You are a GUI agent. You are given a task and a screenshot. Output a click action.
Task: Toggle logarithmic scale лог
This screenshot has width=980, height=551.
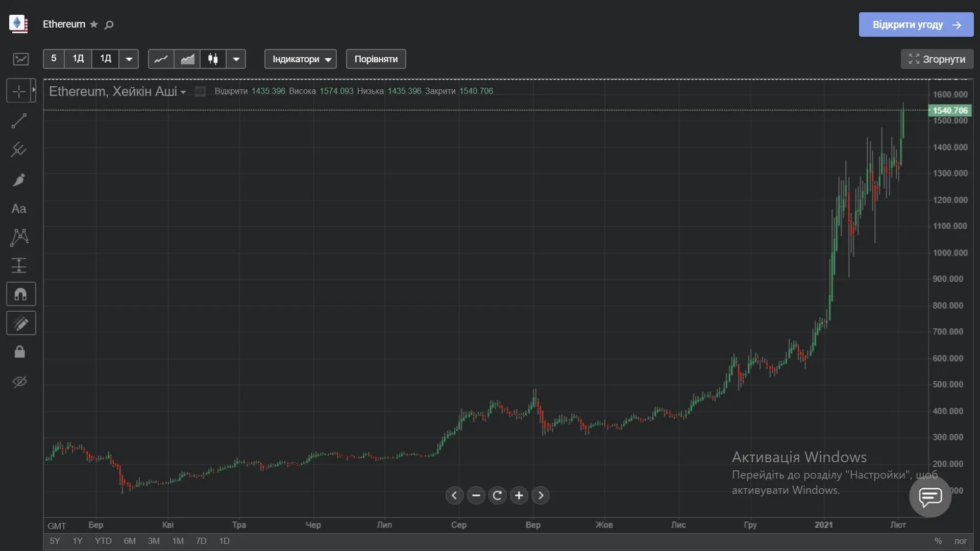(x=961, y=541)
